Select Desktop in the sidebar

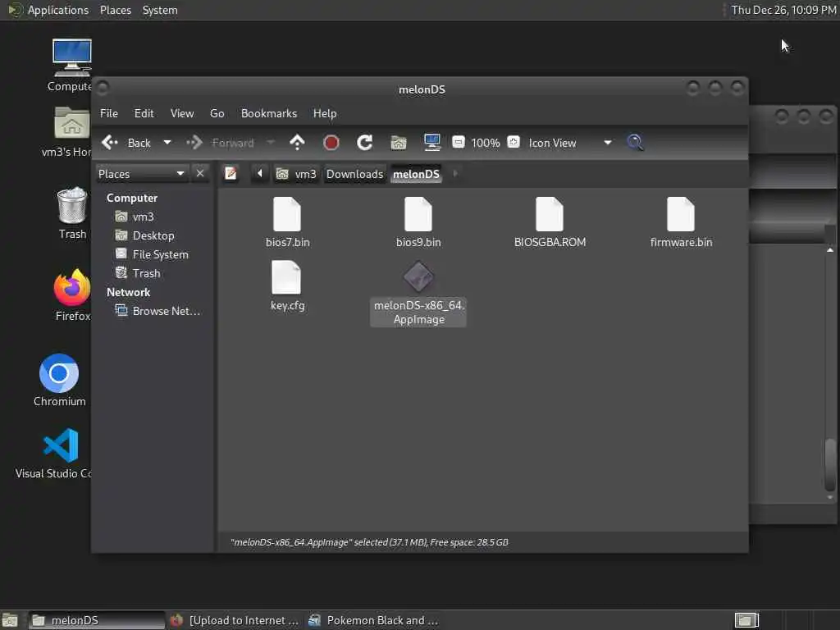pos(144,235)
